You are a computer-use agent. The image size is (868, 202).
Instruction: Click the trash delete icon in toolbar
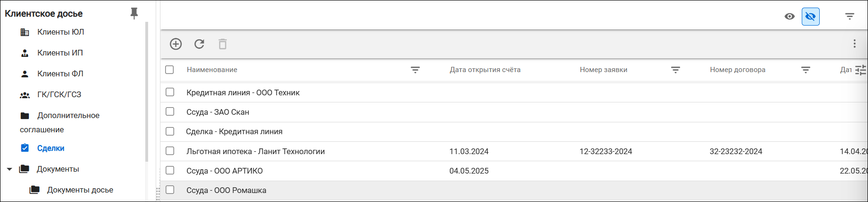click(222, 44)
